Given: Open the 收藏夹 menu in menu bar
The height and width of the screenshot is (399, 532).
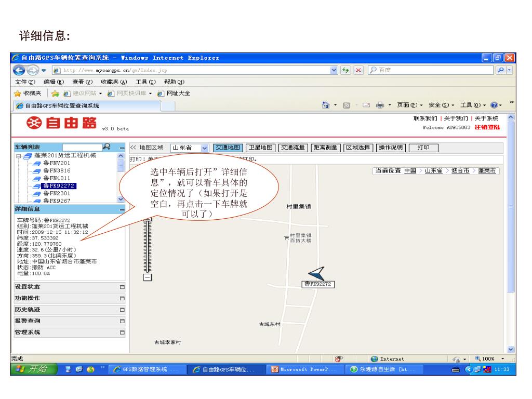Looking at the screenshot, I should (114, 82).
